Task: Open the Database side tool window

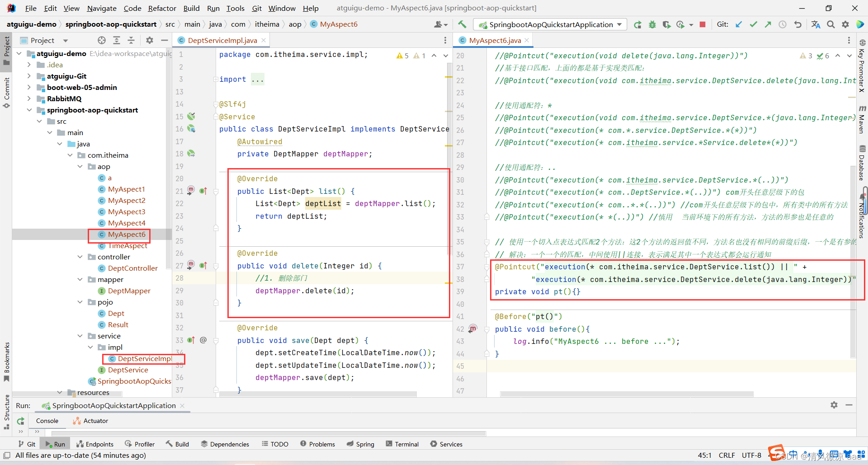Action: click(862, 163)
